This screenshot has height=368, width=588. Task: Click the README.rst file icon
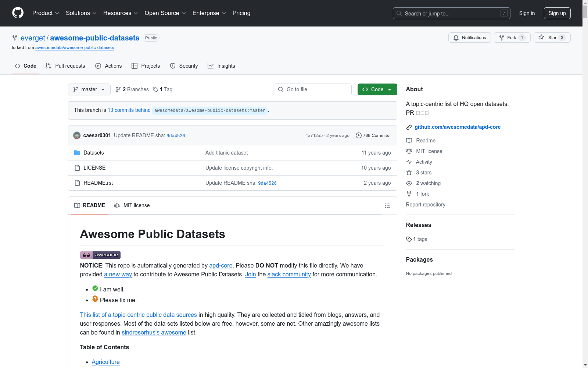pos(77,183)
